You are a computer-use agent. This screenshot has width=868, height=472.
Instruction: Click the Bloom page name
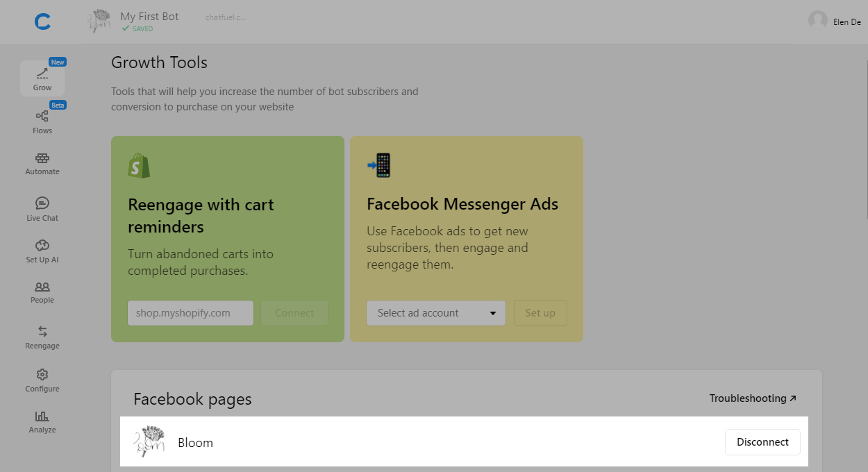pos(196,442)
